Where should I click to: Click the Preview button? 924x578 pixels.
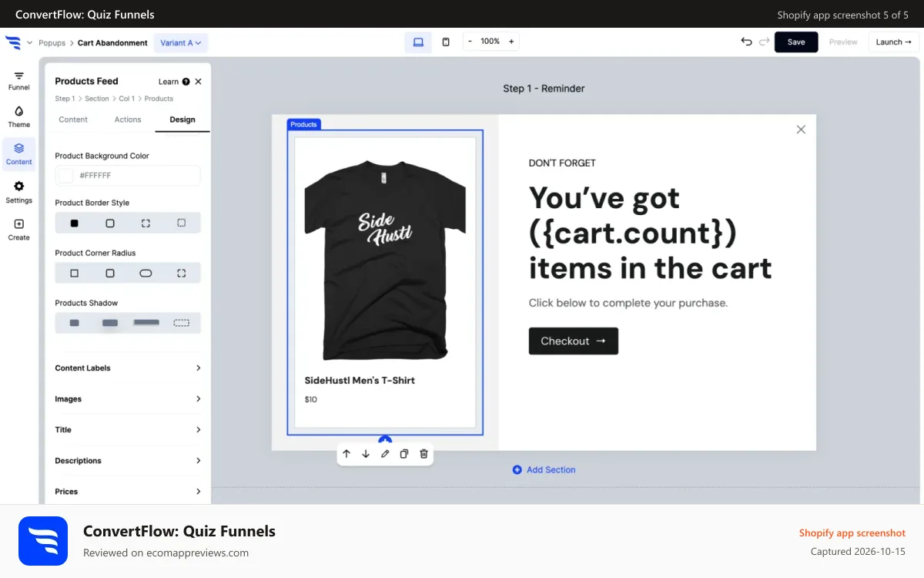point(843,42)
